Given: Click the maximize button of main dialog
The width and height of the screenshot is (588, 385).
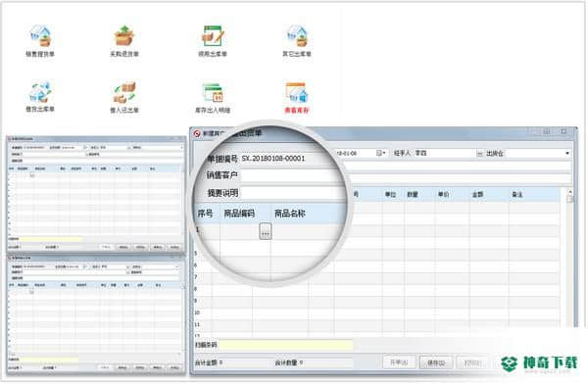Looking at the screenshot, I should tap(547, 131).
